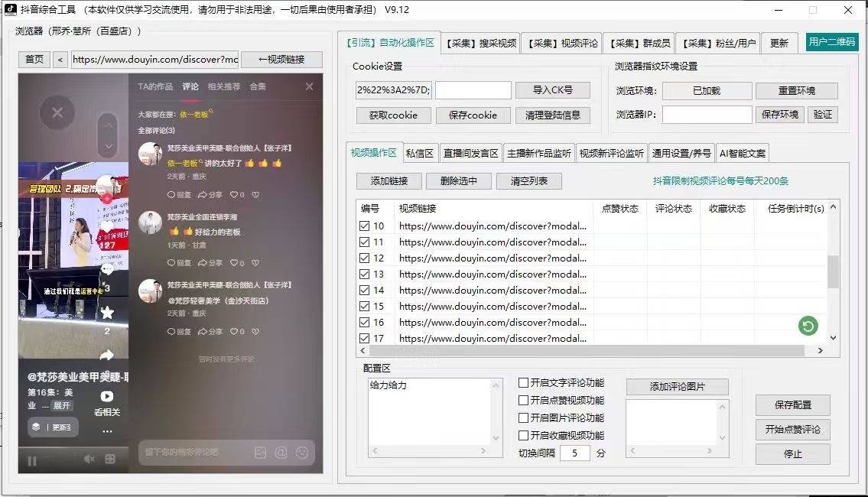Switch to 【采集】视频评论 tab
The image size is (868, 497).
tap(562, 43)
